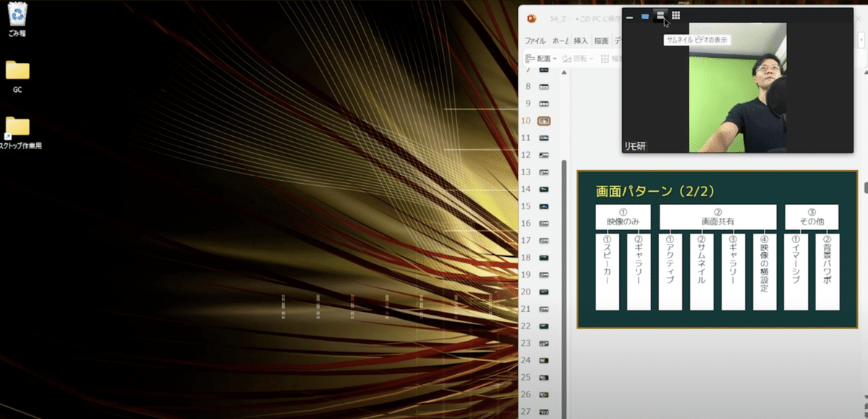Select slide 11 thumbnail

pyautogui.click(x=544, y=137)
